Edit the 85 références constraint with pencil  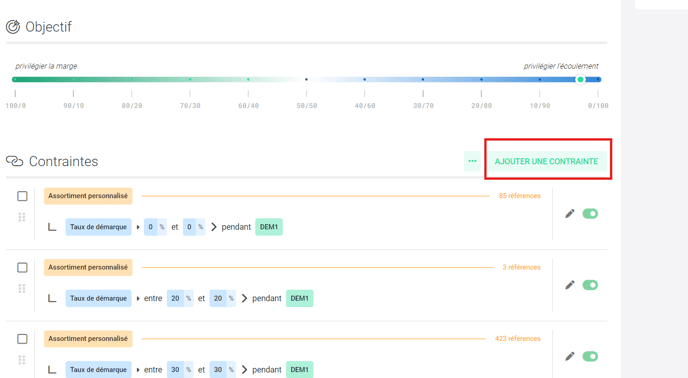(570, 214)
